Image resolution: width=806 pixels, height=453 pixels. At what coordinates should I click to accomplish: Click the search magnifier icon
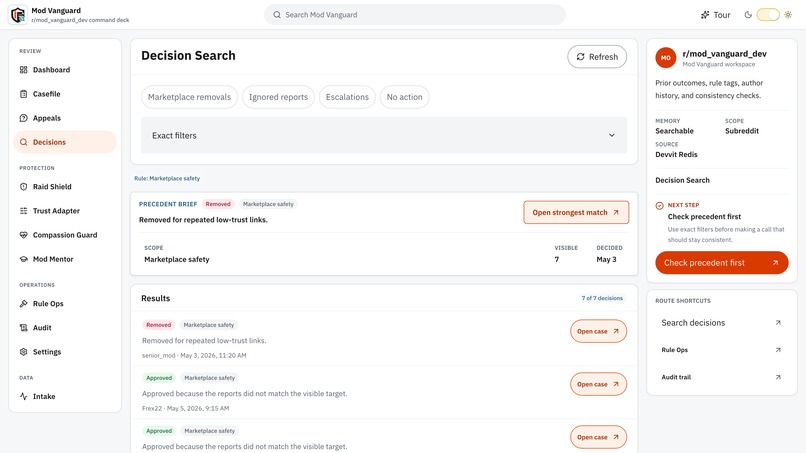click(277, 15)
